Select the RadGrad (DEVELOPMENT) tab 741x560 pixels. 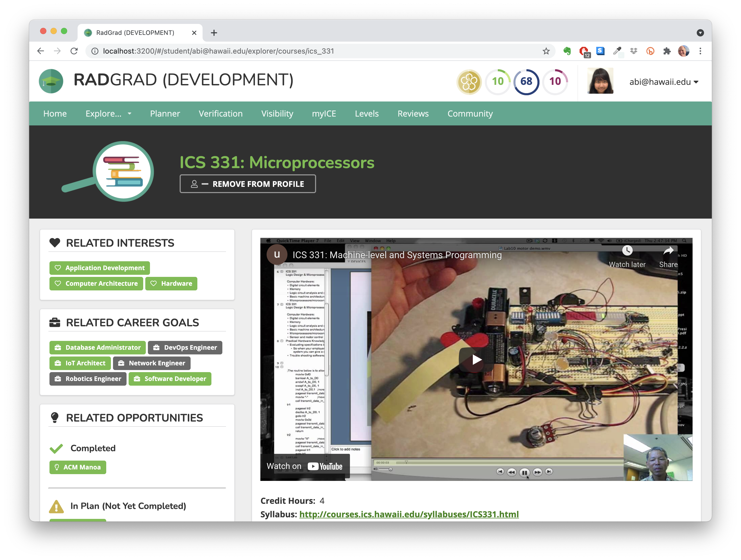[140, 33]
